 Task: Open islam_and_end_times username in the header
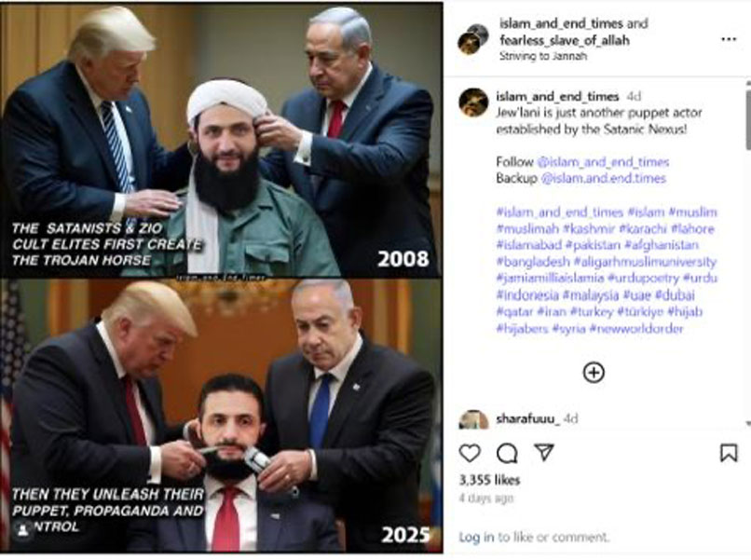[x=561, y=23]
